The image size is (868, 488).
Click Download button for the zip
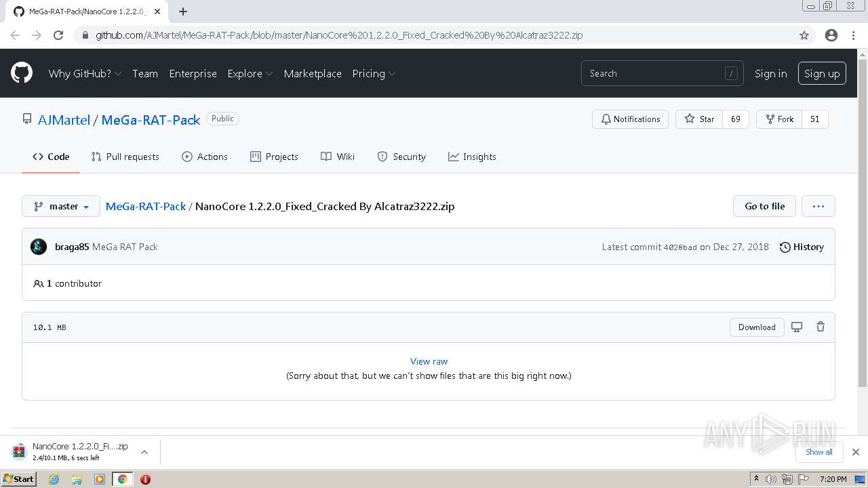(x=757, y=327)
